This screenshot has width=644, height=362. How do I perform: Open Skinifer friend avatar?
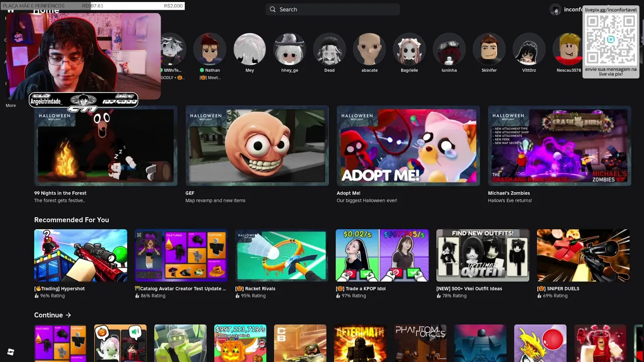pyautogui.click(x=489, y=49)
